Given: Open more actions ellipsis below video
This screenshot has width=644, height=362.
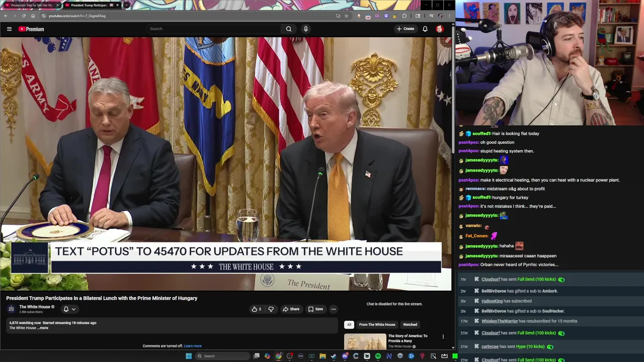Looking at the screenshot, I should coord(333,309).
